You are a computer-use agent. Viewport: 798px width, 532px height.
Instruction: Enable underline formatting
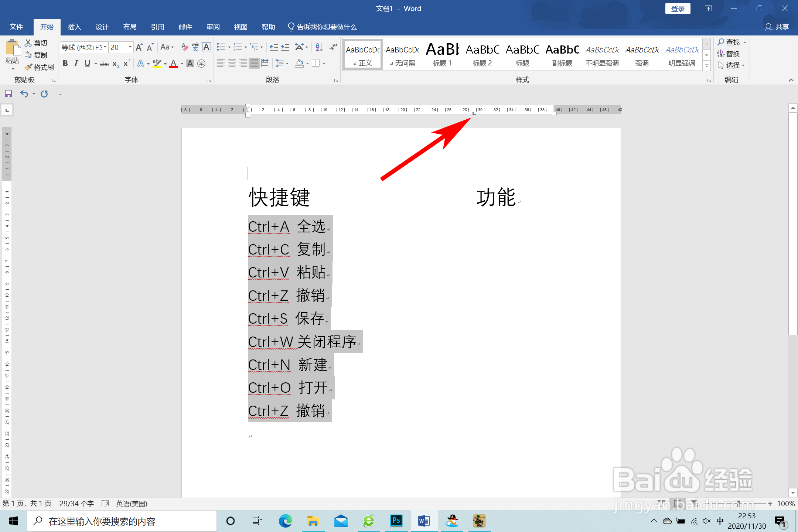coord(87,63)
